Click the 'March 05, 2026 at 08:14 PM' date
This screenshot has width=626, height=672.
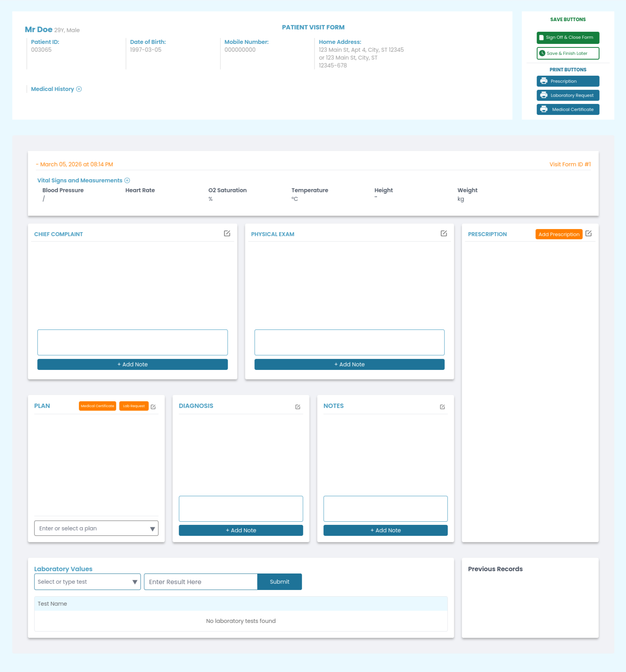[76, 164]
